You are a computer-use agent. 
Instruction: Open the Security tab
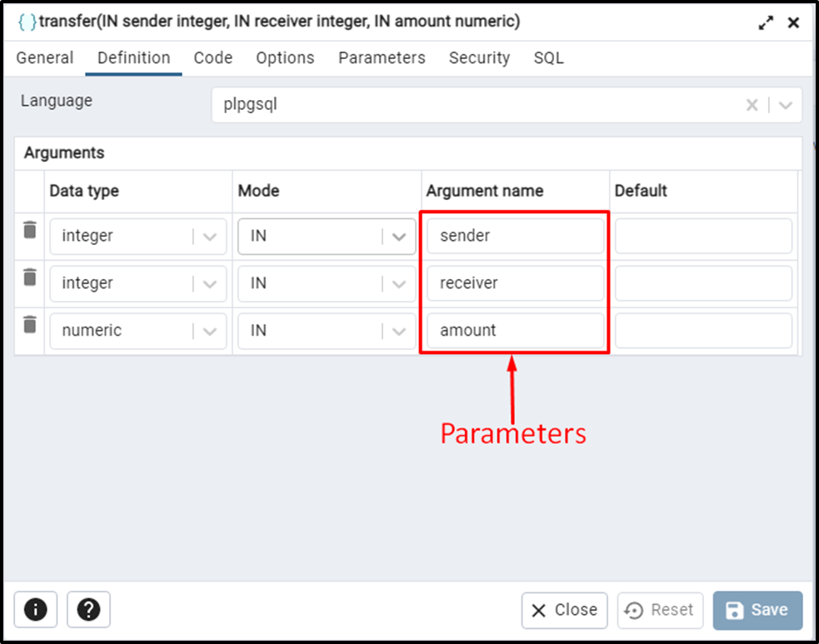479,57
